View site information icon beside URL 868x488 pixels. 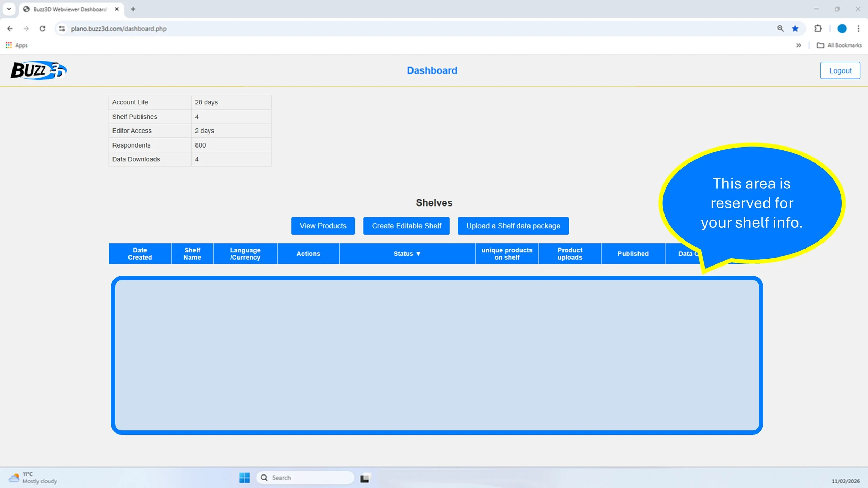[x=62, y=28]
